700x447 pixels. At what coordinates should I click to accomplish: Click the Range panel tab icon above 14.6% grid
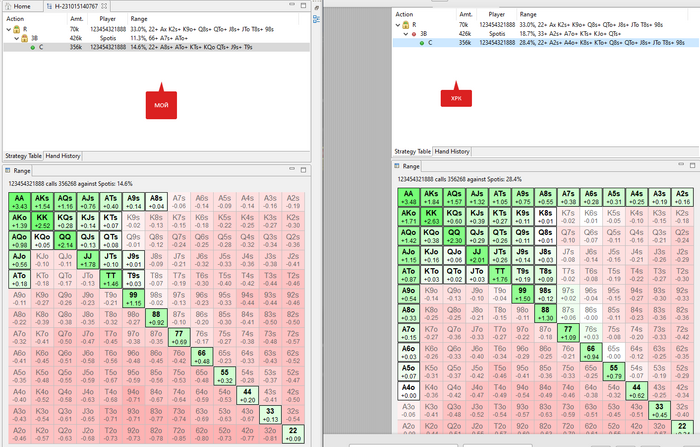click(7, 170)
